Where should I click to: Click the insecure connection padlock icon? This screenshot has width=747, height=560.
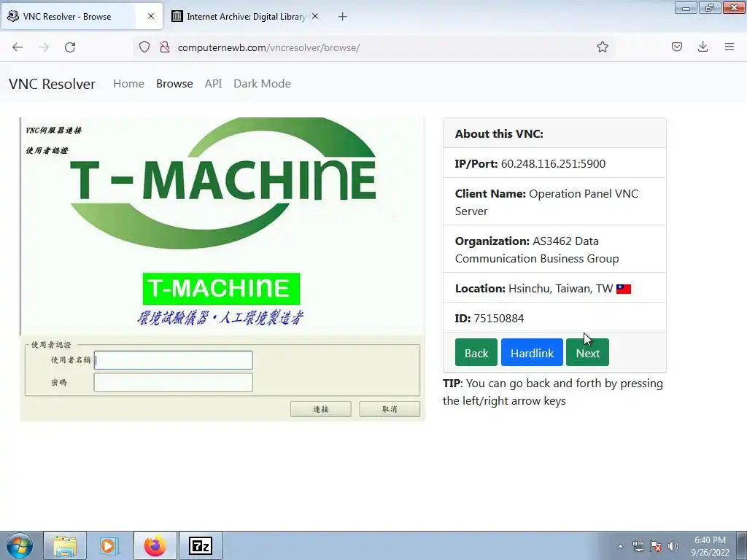point(165,47)
